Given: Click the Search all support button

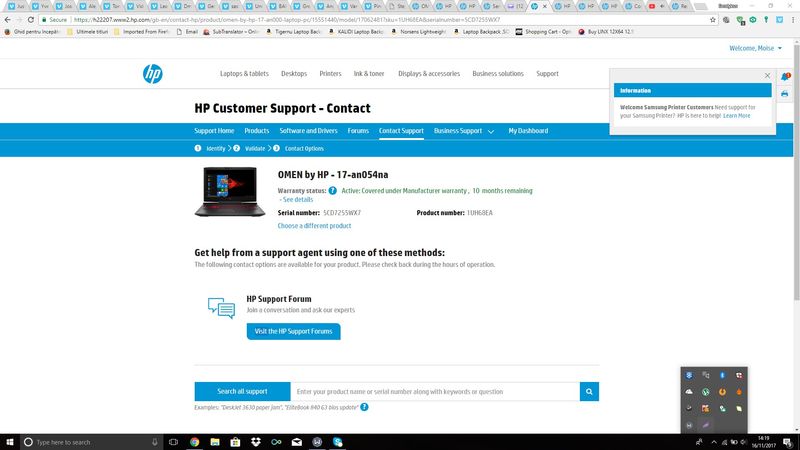Looking at the screenshot, I should [x=242, y=391].
